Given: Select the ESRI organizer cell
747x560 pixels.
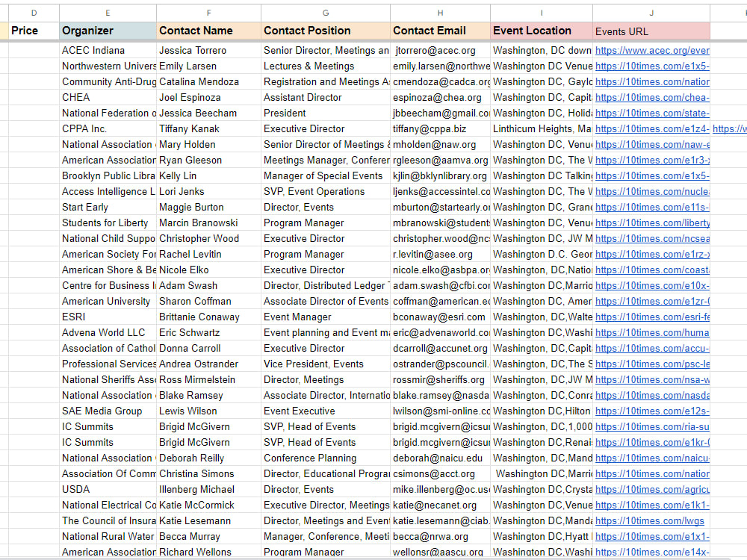Looking at the screenshot, I should (108, 317).
